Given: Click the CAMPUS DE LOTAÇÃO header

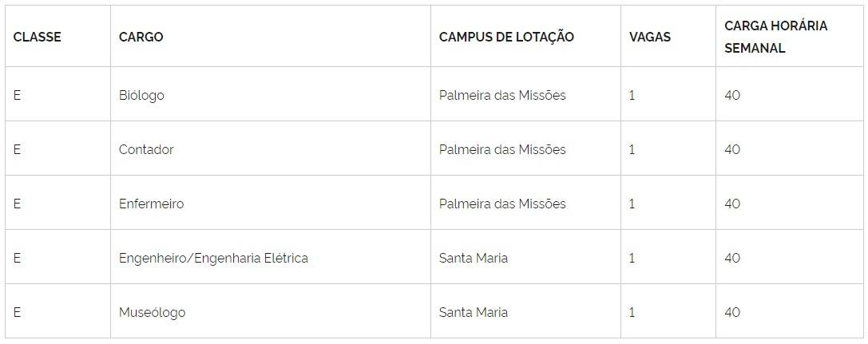Looking at the screenshot, I should coord(506,37).
